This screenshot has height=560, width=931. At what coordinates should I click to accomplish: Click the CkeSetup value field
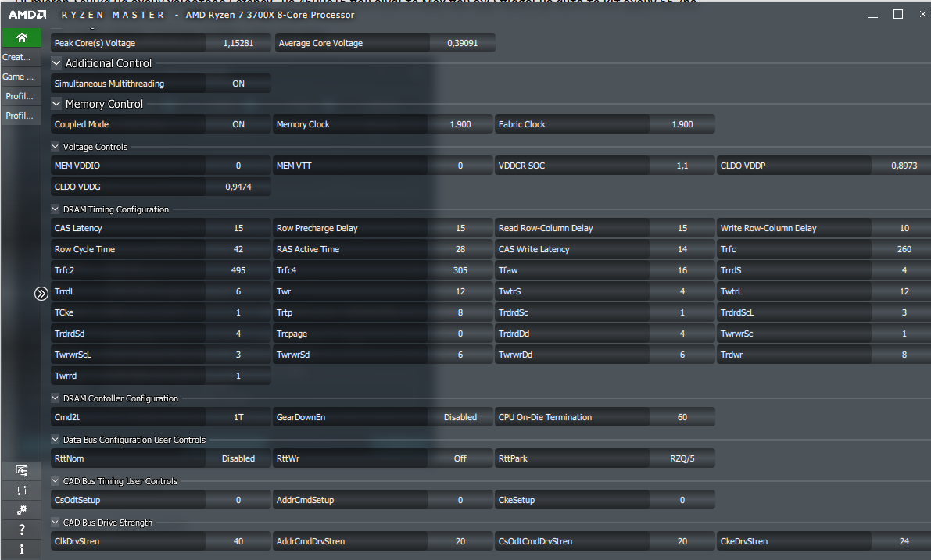[x=682, y=500]
